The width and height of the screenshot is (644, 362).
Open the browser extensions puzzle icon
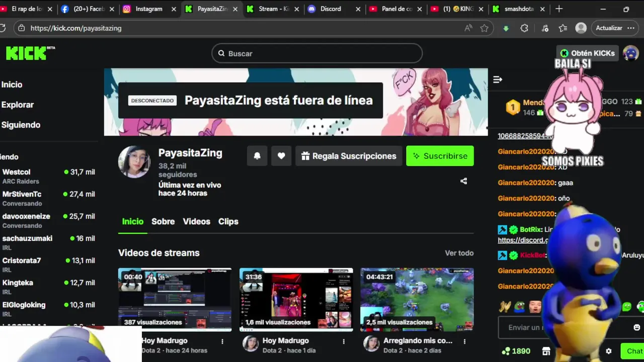[x=524, y=28]
